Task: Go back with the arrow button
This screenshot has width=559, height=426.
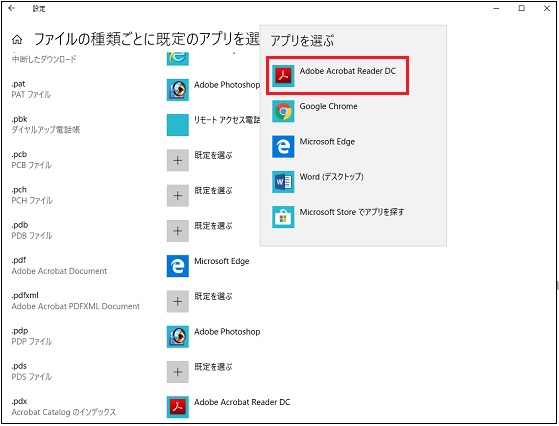Action: coord(12,8)
